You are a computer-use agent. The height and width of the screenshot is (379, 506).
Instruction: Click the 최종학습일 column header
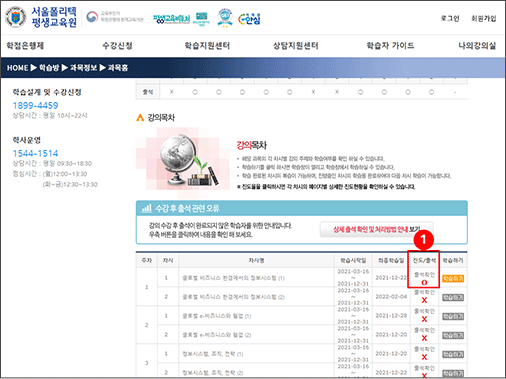[x=391, y=260]
